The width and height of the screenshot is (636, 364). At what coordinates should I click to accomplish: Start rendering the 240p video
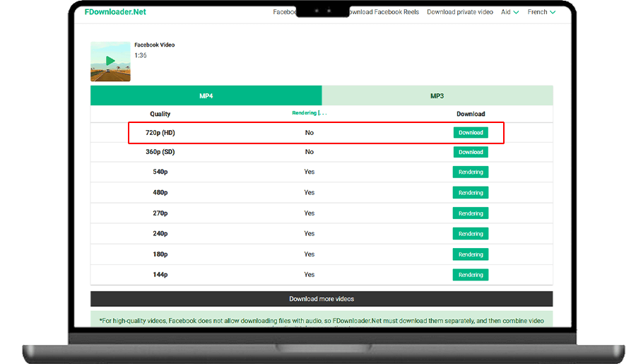coord(471,234)
